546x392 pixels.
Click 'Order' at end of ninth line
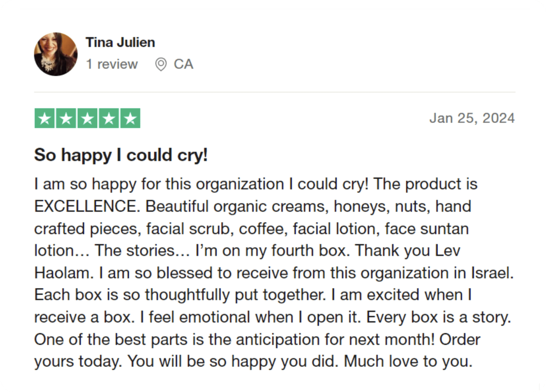click(x=460, y=339)
